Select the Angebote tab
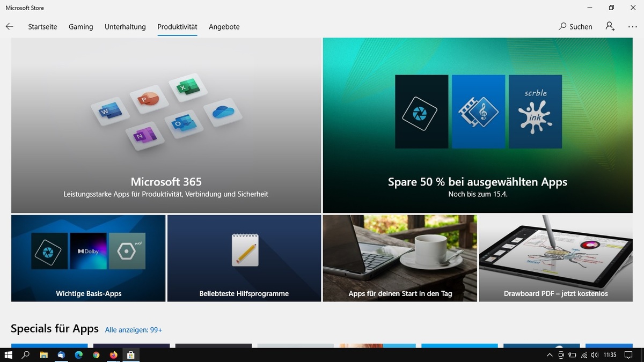Viewport: 644px width, 362px height. point(224,27)
